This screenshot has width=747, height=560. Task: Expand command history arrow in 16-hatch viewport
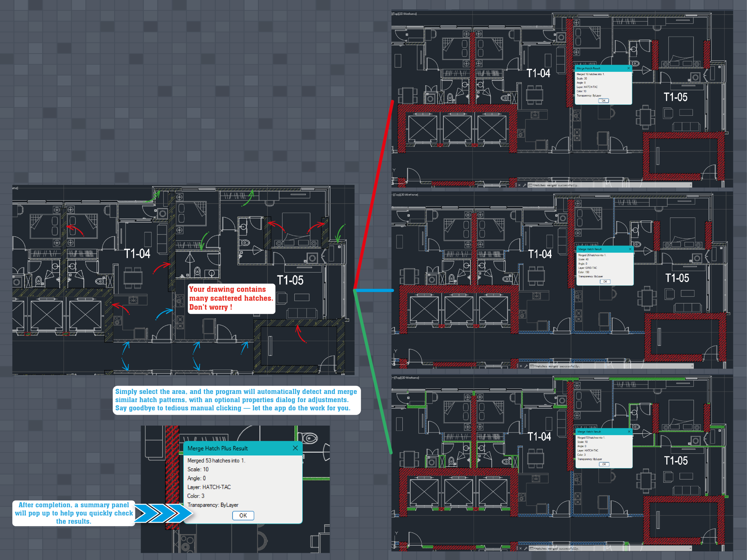click(x=691, y=185)
